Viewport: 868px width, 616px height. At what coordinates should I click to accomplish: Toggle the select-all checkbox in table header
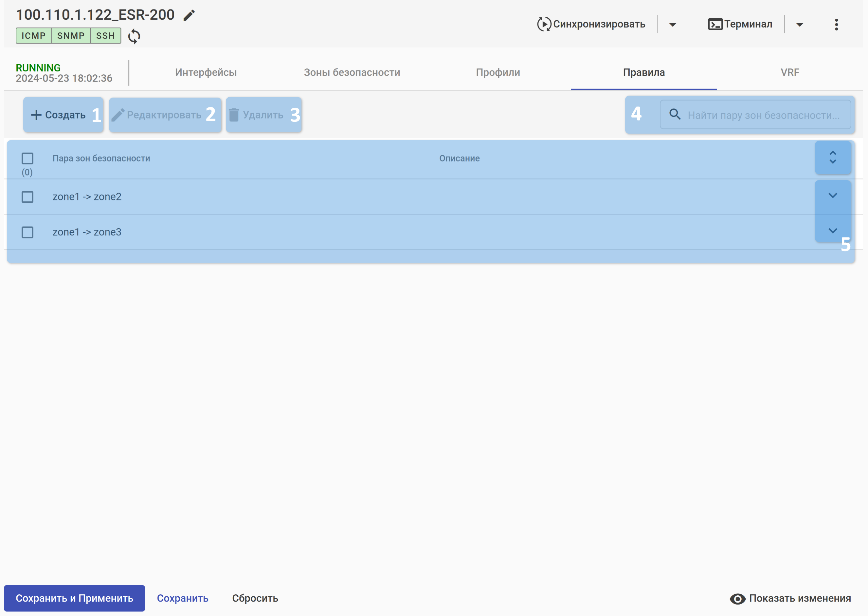pyautogui.click(x=27, y=159)
